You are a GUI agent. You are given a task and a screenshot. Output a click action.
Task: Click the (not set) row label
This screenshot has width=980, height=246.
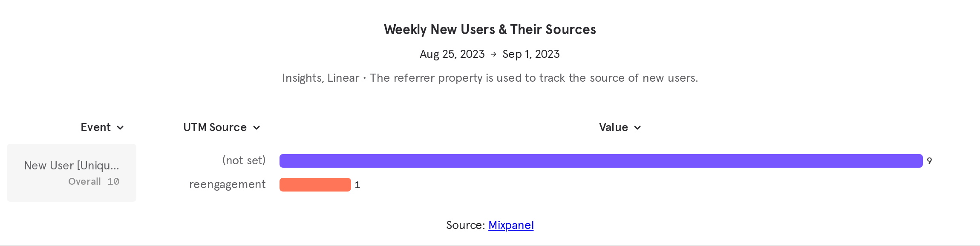click(x=244, y=160)
